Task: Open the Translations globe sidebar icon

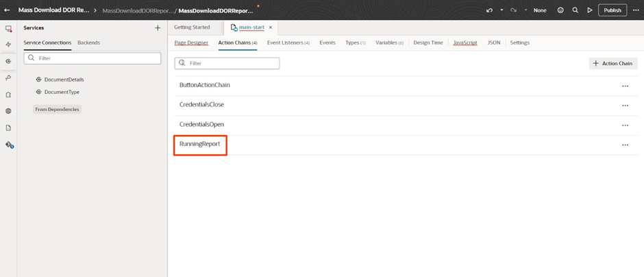Action: point(8,111)
